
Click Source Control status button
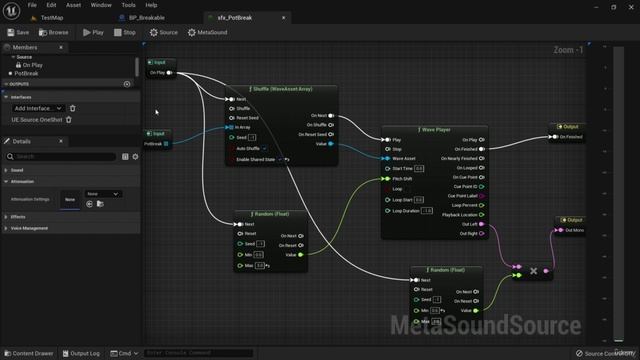[606, 353]
